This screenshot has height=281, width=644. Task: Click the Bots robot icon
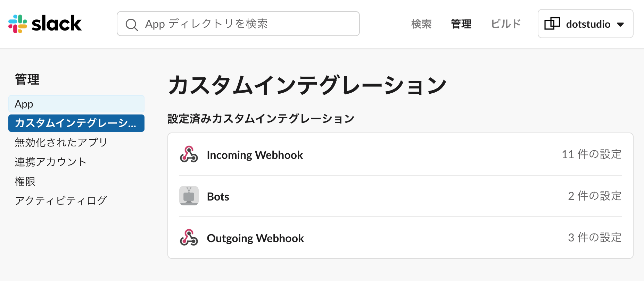pos(189,196)
